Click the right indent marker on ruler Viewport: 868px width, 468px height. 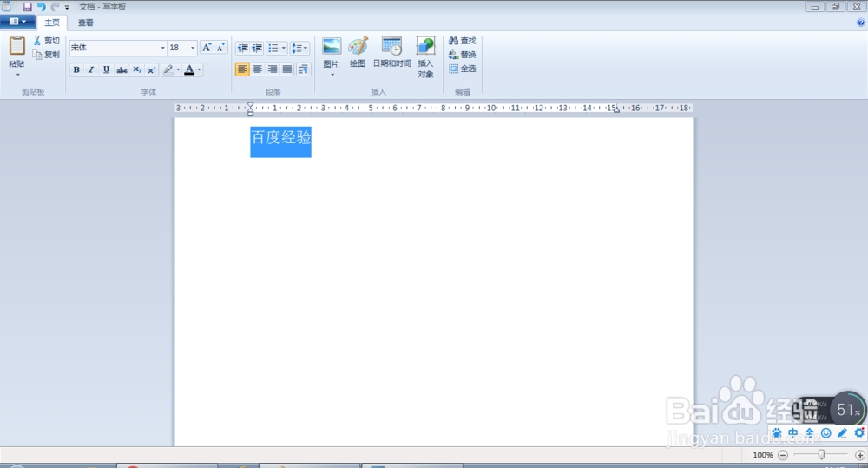616,109
